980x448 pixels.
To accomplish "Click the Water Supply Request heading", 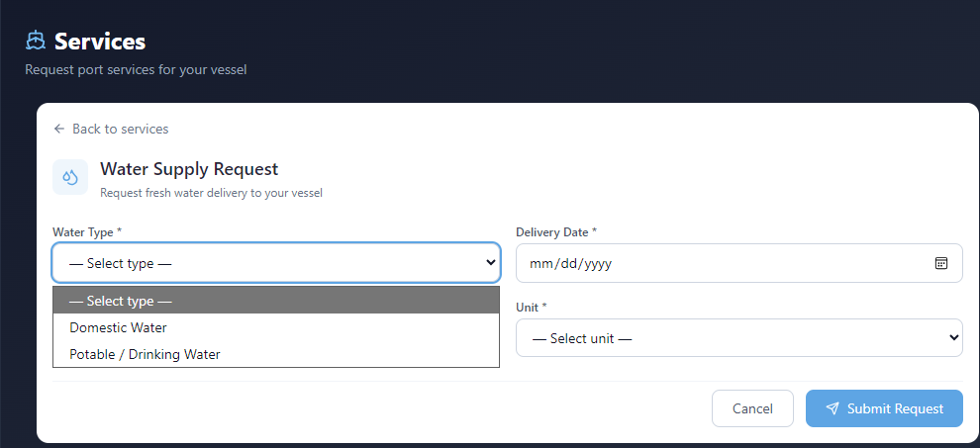I will tap(189, 169).
